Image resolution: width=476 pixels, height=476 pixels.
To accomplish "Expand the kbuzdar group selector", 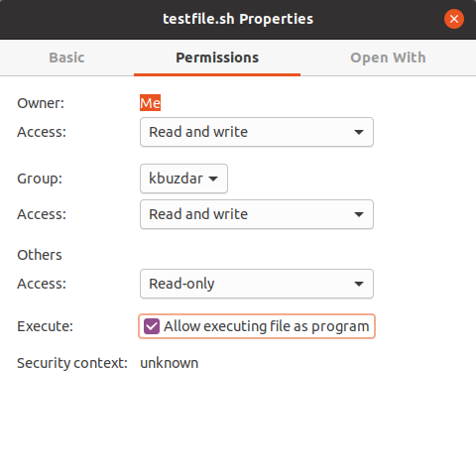I will (x=183, y=178).
